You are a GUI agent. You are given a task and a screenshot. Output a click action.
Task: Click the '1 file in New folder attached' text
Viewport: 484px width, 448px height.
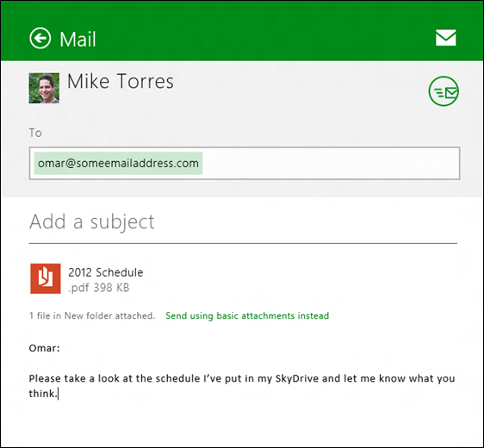[92, 315]
